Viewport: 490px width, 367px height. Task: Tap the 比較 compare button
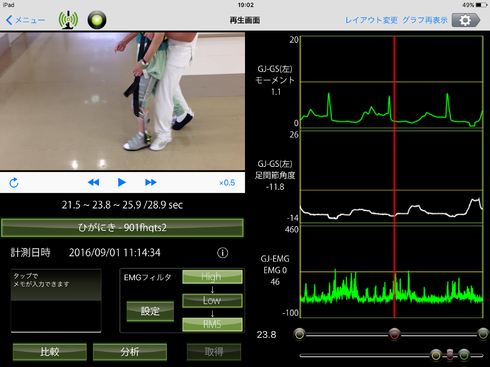pyautogui.click(x=50, y=352)
